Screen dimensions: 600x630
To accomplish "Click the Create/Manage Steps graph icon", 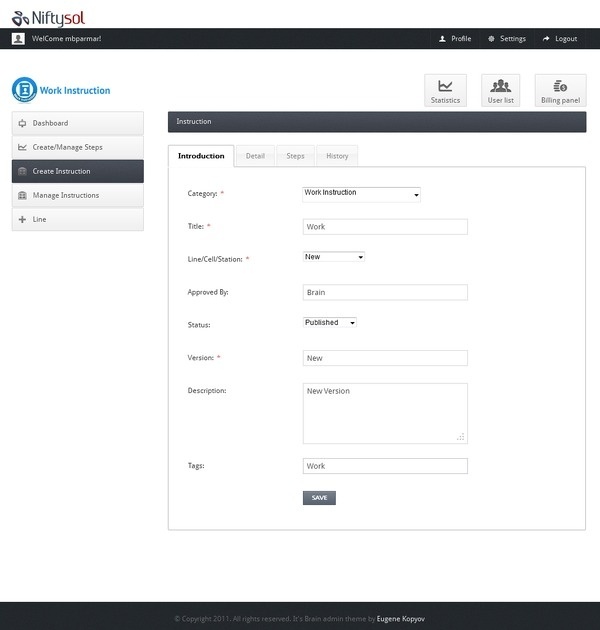I will click(23, 147).
